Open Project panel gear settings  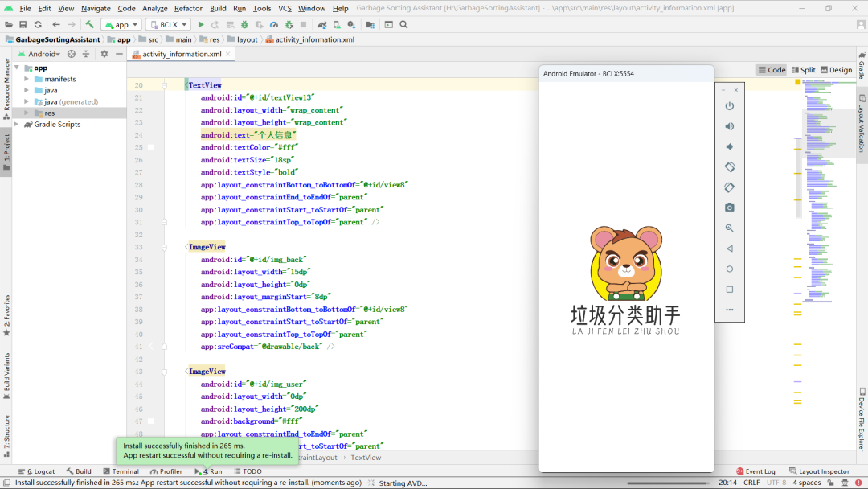(x=104, y=54)
